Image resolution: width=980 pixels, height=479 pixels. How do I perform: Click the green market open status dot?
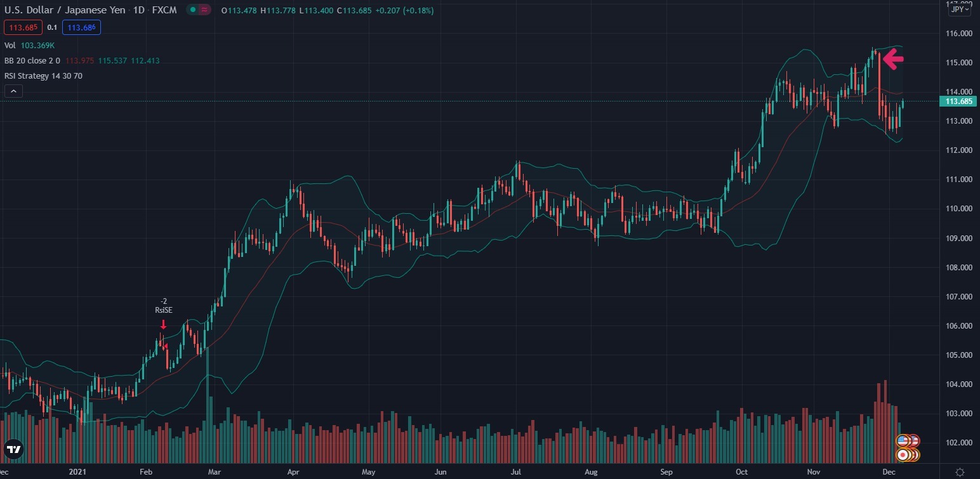[193, 10]
